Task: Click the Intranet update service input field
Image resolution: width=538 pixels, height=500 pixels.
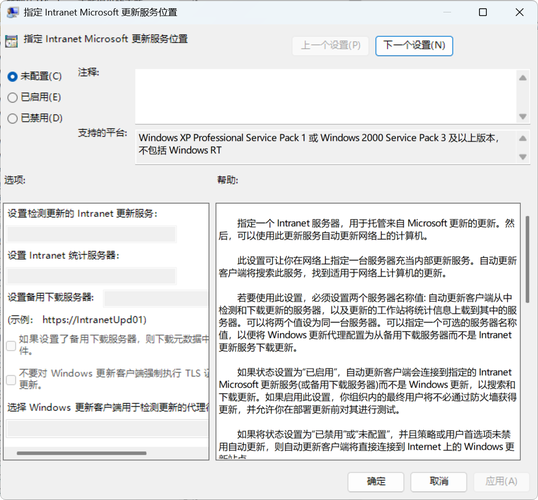Action: tap(92, 234)
